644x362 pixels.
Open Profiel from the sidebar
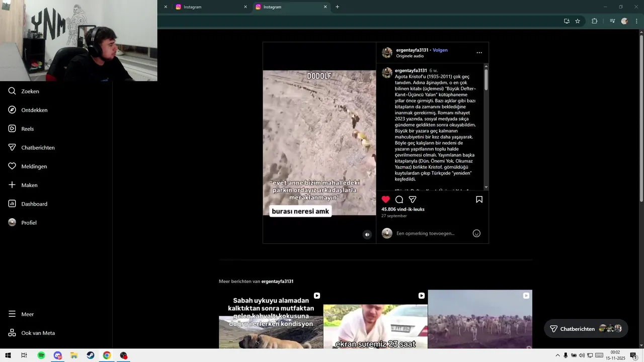tap(22, 223)
